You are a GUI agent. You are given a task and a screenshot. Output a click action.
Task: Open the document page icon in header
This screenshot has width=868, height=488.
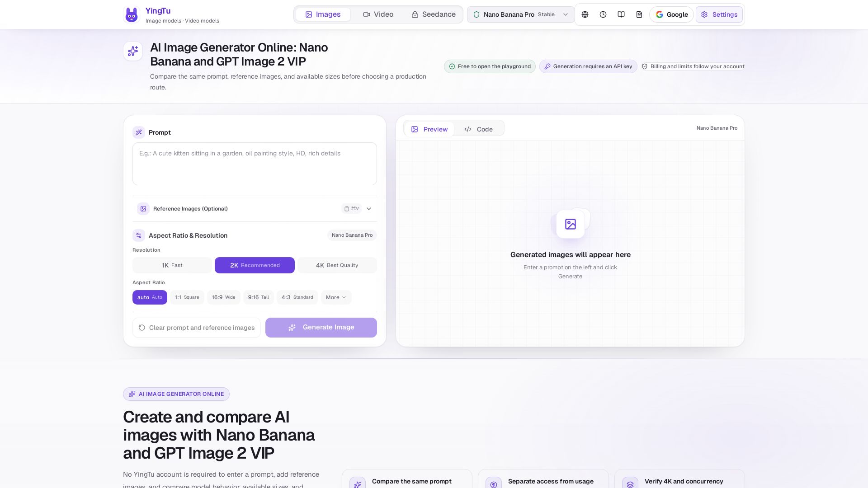[639, 14]
